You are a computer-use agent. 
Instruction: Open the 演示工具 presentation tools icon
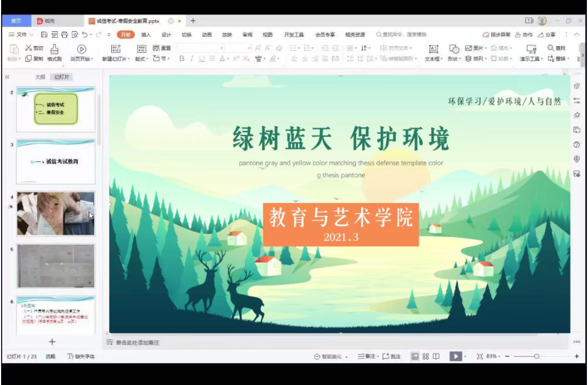[x=531, y=49]
